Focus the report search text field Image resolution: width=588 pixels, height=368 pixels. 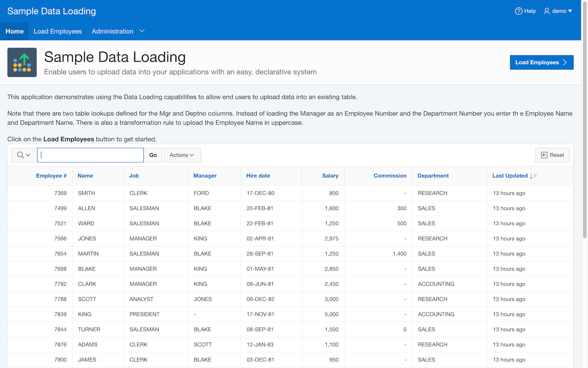tap(90, 155)
